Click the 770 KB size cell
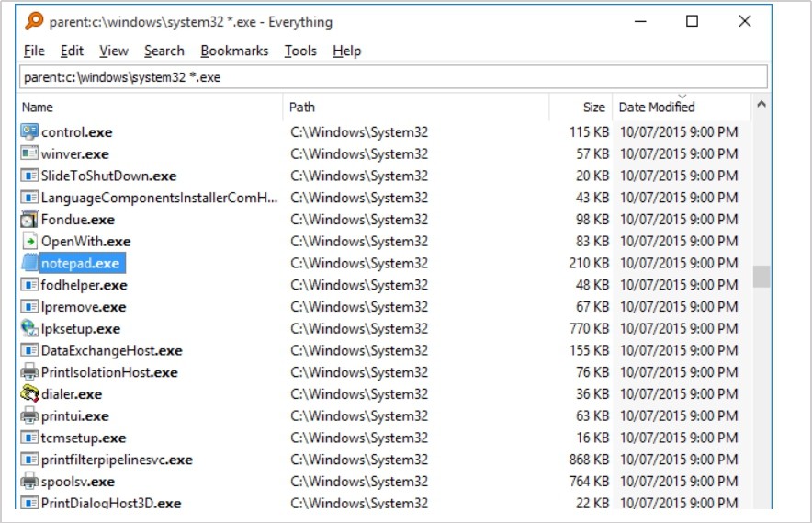 [589, 328]
